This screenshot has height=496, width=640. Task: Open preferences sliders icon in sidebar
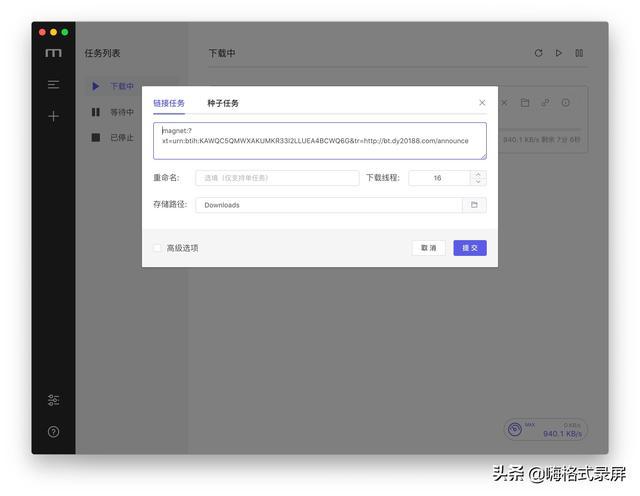53,400
